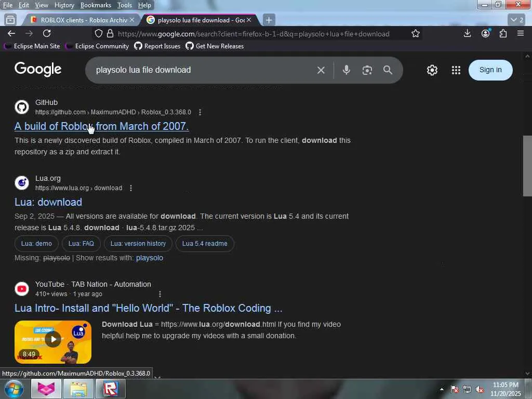The image size is (532, 399).
Task: Open the pink taskbar application
Action: [46, 389]
